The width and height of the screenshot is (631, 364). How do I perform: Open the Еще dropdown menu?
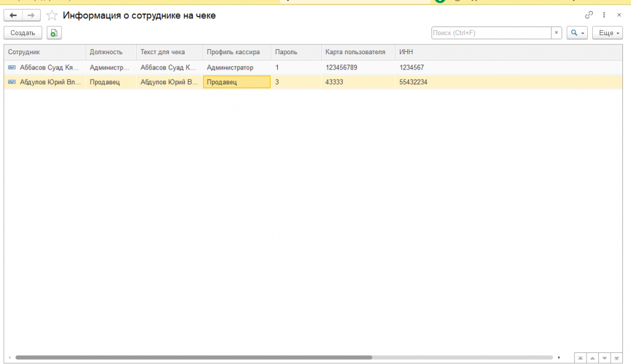[x=607, y=33]
